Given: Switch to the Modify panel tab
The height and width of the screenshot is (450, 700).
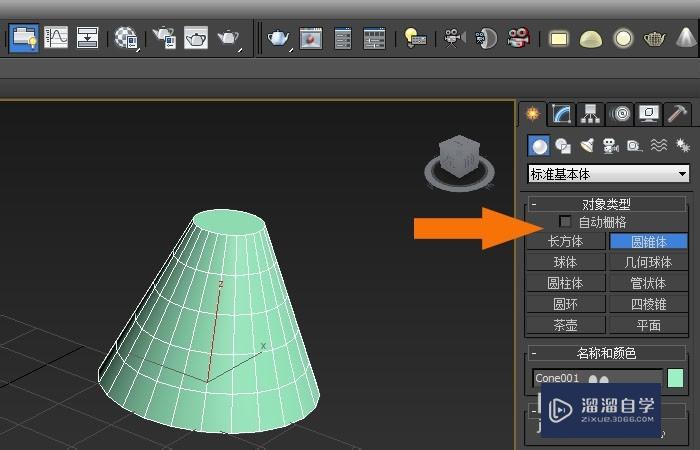Looking at the screenshot, I should 561,114.
